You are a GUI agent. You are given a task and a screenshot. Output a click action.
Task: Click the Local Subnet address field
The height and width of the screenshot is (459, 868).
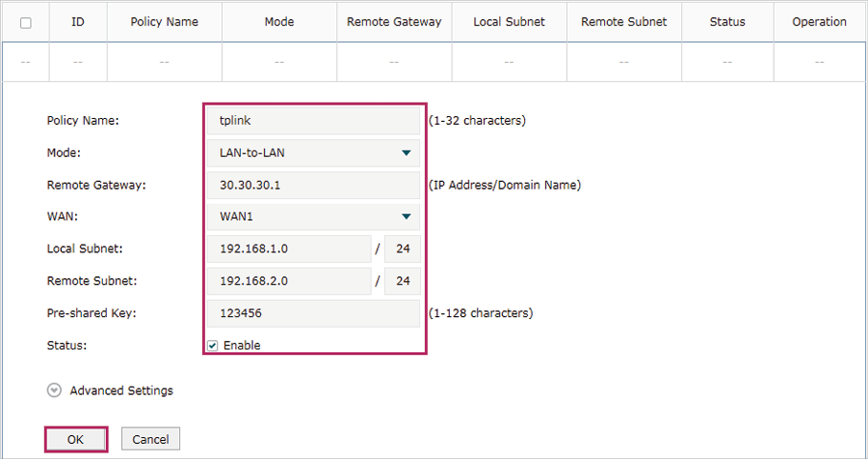coord(289,249)
